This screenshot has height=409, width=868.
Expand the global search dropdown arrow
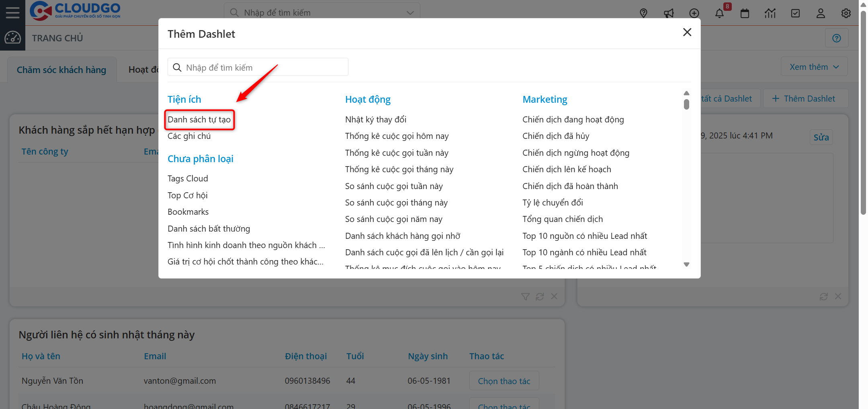tap(410, 13)
